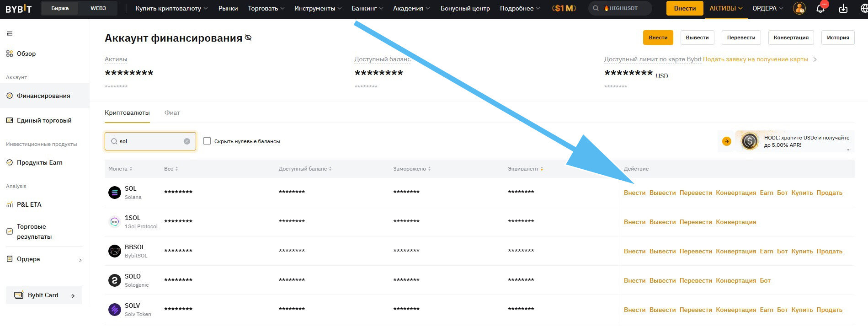Click Подать заявку на получение карты link

click(x=755, y=59)
